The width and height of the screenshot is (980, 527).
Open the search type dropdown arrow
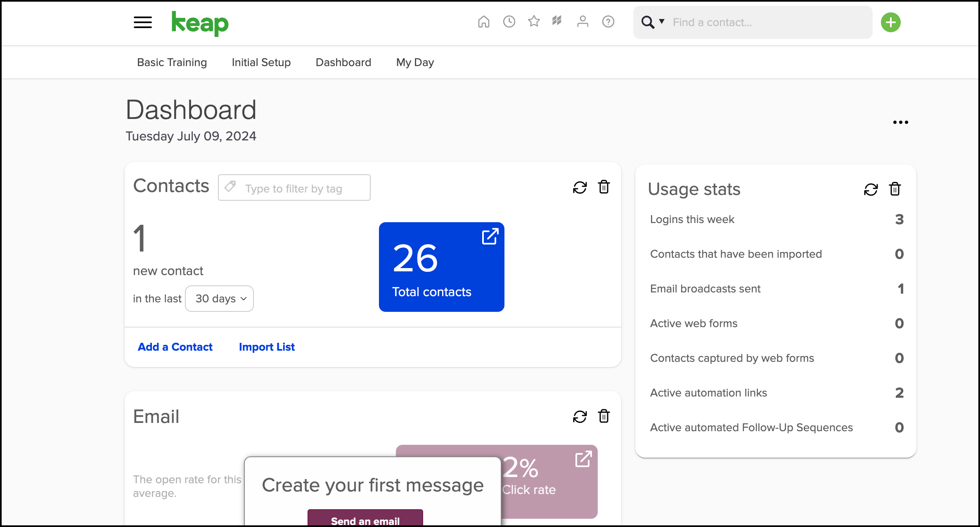[x=661, y=21]
